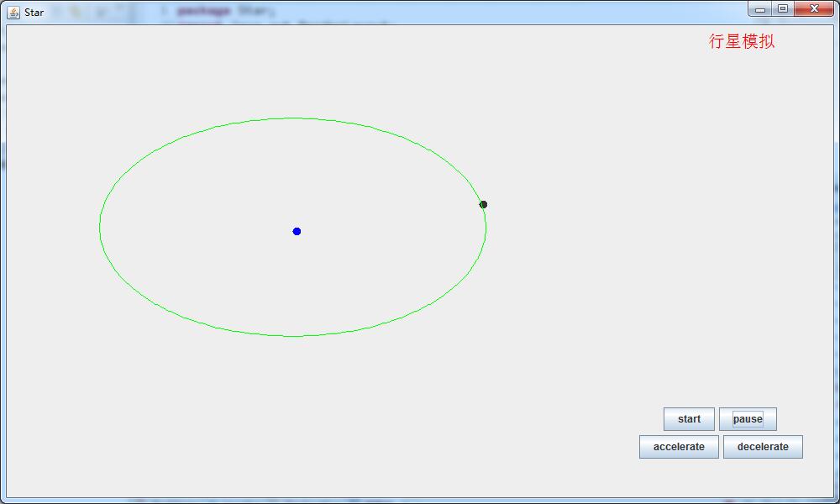Click the leftmost point of green orbit
Viewport: 840px width, 504px height.
pos(100,227)
